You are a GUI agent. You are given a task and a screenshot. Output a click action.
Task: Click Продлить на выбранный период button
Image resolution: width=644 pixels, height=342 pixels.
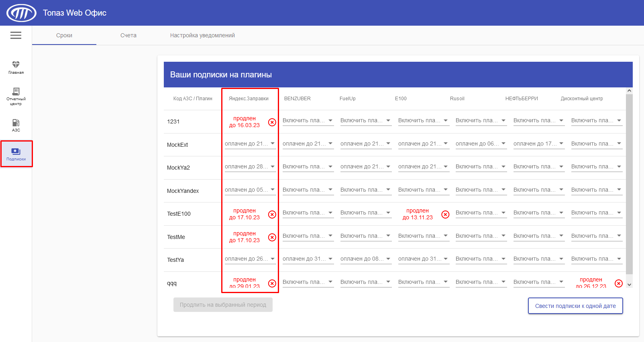tap(223, 305)
